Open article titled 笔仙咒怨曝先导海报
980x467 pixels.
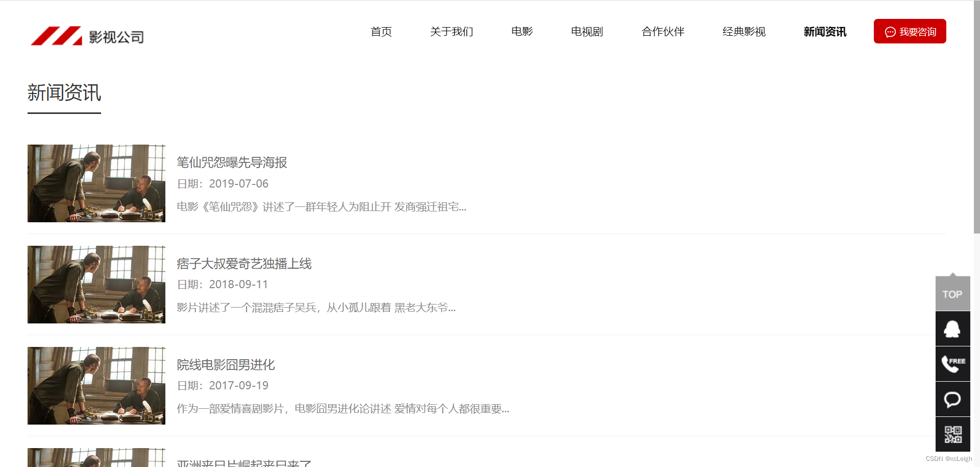tap(232, 162)
